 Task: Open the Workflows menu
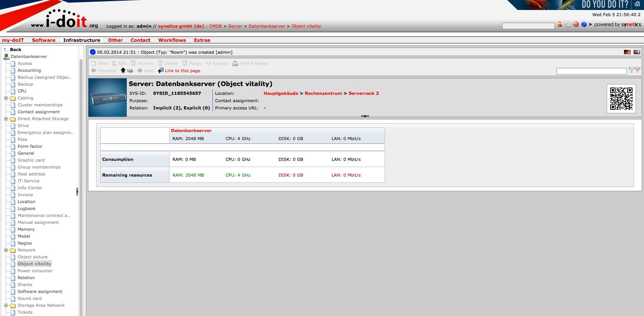172,40
